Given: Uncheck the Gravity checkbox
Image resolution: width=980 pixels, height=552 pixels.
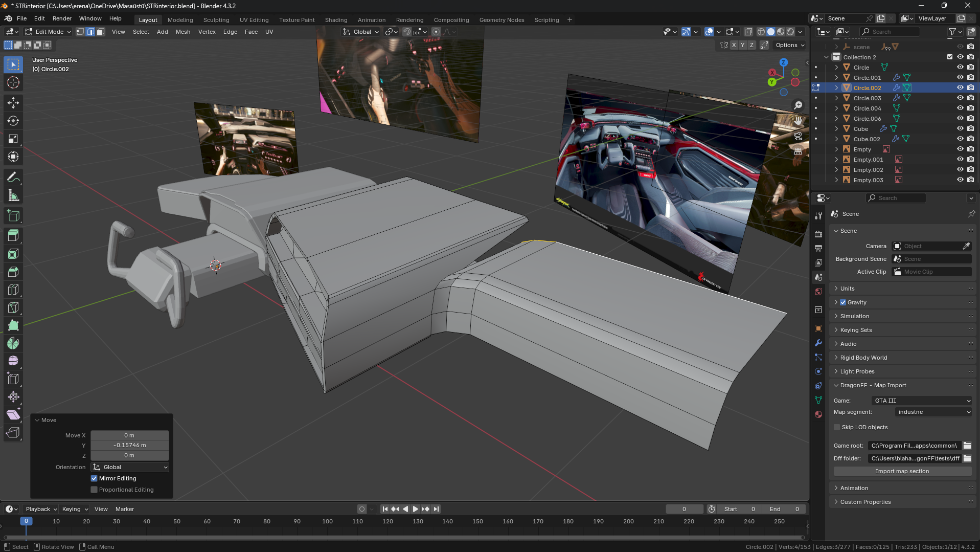Looking at the screenshot, I should [843, 302].
